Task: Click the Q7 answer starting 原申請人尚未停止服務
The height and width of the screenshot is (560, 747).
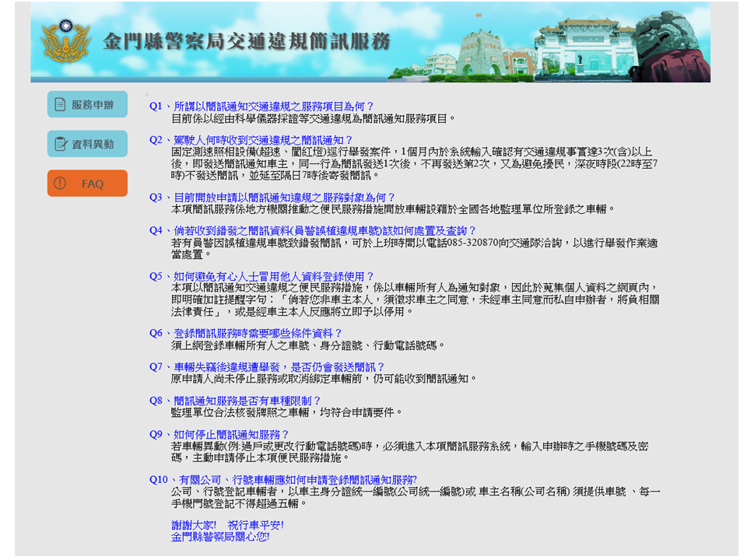Action: click(x=324, y=379)
